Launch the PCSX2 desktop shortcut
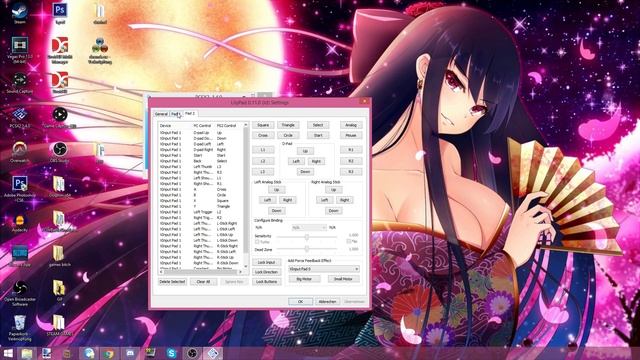The width and height of the screenshot is (640, 360). (20, 118)
